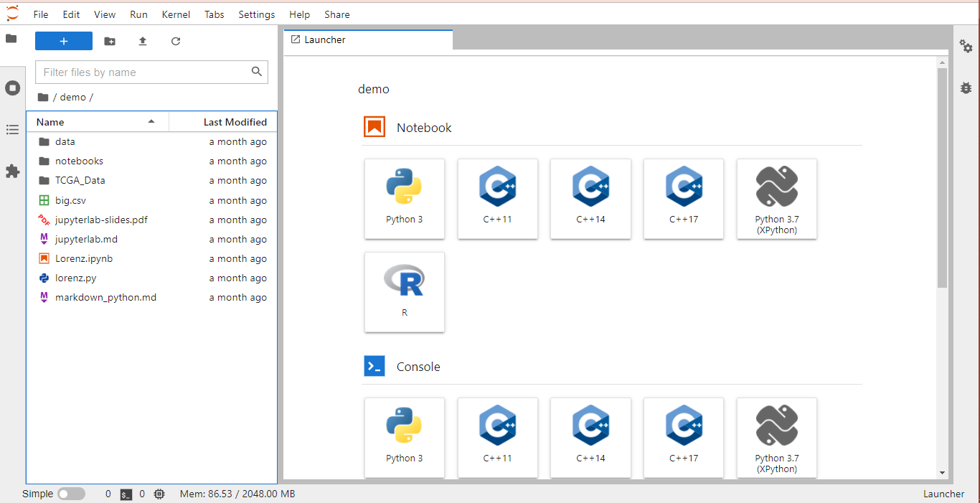The width and height of the screenshot is (980, 503).
Task: Select the TCGA_Data folder
Action: click(x=151, y=180)
